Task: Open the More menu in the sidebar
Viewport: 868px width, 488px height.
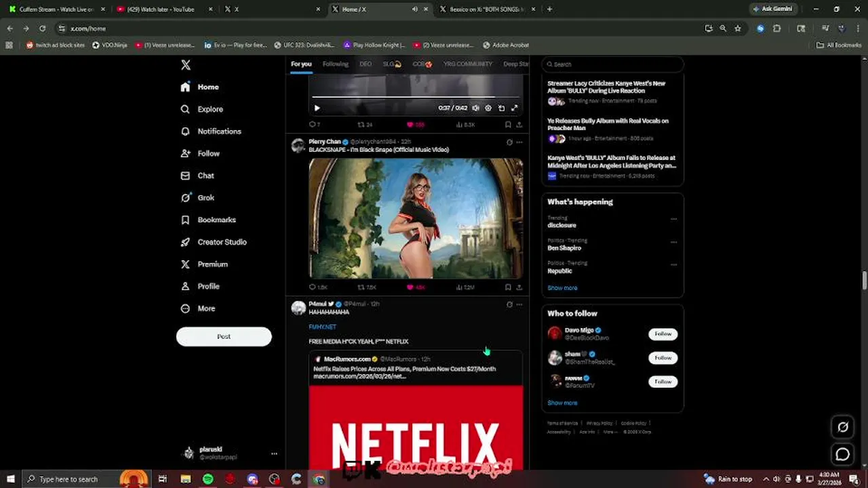Action: click(198, 308)
